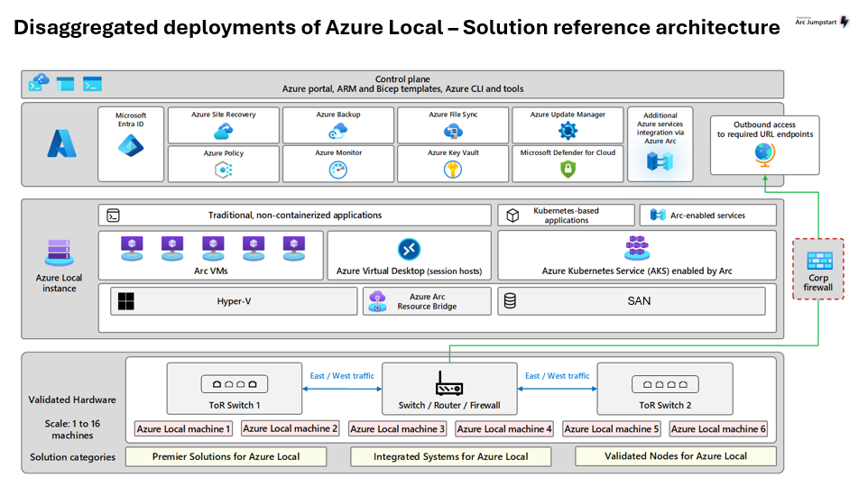Select the Hyper-V box
Image resolution: width=868 pixels, height=496 pixels.
click(x=233, y=301)
